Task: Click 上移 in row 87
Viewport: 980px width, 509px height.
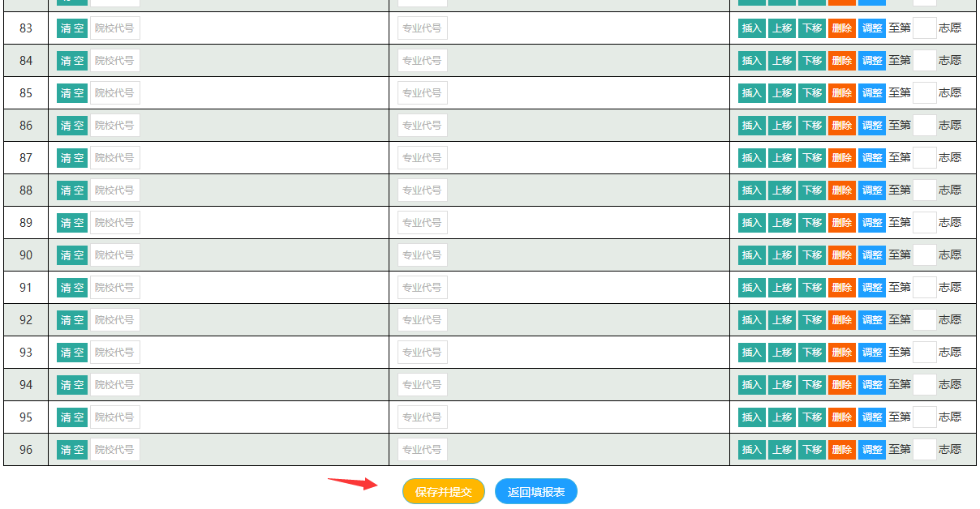Action: tap(782, 158)
